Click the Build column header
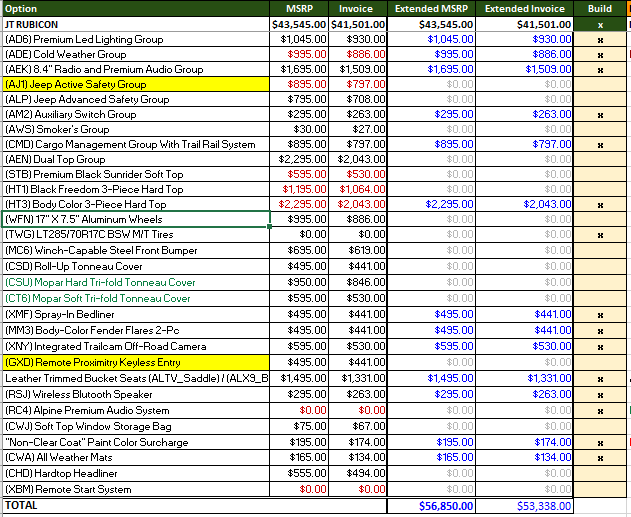 click(600, 8)
